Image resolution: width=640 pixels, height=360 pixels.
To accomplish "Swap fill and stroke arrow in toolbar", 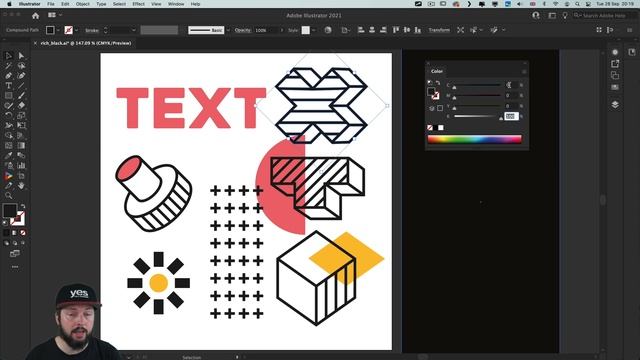I will click(x=23, y=207).
